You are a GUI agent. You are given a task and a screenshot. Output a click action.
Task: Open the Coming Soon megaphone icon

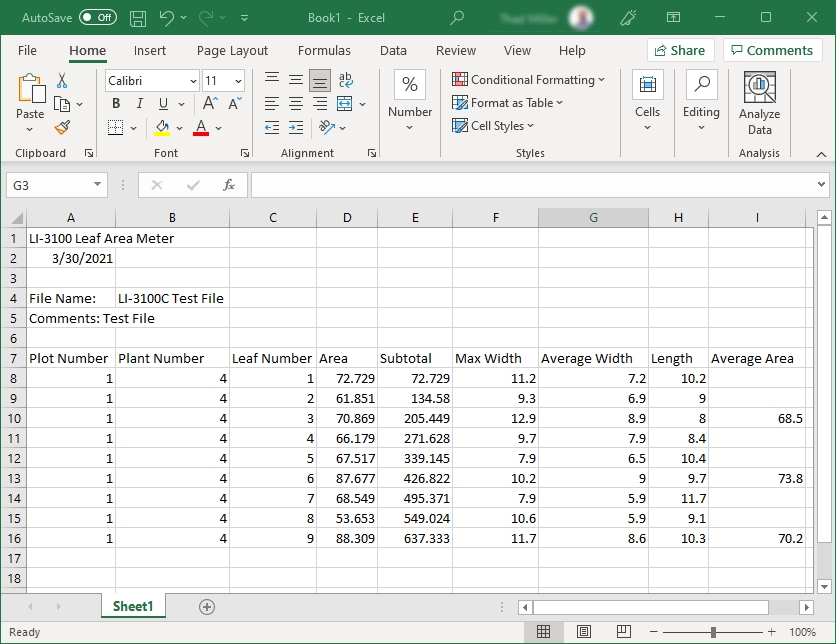(x=628, y=18)
